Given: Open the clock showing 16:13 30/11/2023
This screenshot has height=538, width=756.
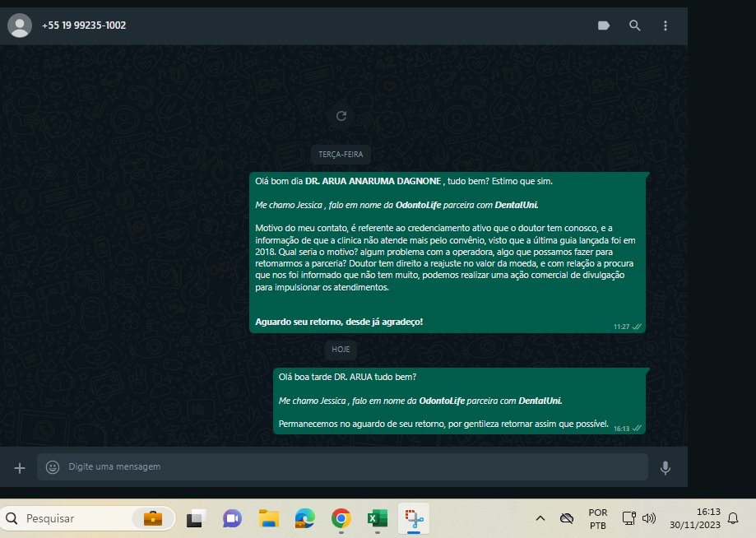Looking at the screenshot, I should click(695, 519).
